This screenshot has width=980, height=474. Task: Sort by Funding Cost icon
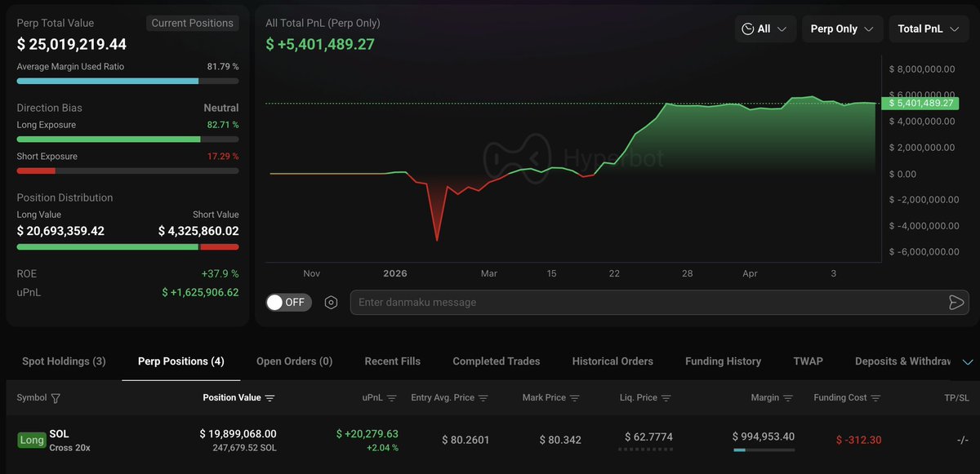coord(875,398)
